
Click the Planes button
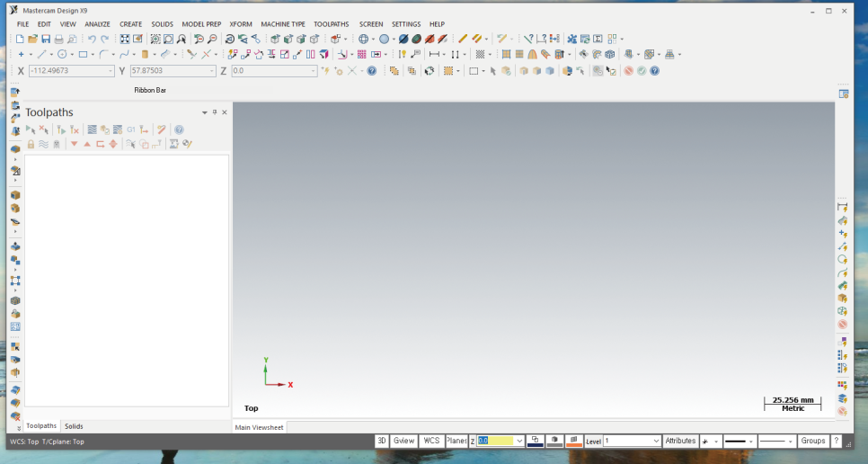click(456, 441)
